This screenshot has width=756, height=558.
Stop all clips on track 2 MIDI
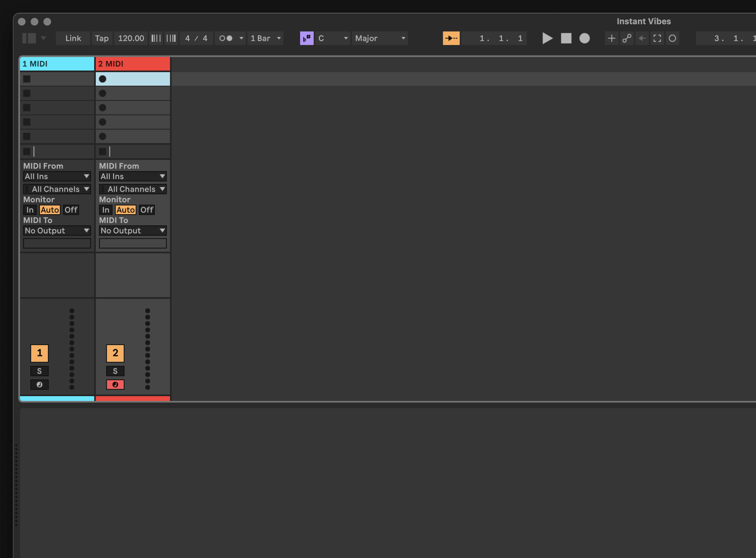[x=103, y=152]
